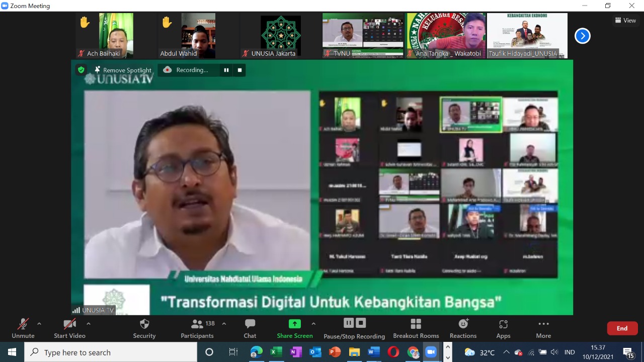Start your video camera
644x362 pixels.
(x=69, y=327)
